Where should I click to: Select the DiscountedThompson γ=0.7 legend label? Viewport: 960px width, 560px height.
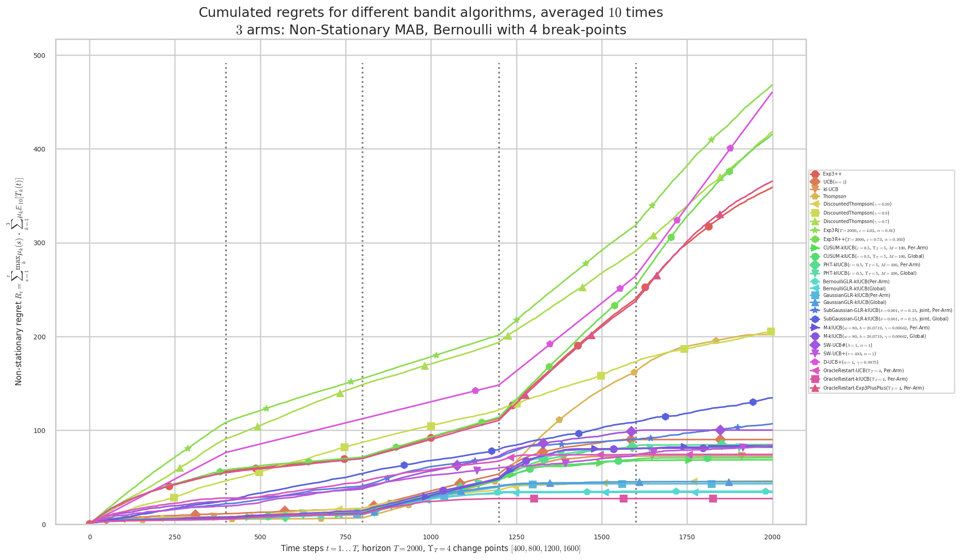(856, 221)
